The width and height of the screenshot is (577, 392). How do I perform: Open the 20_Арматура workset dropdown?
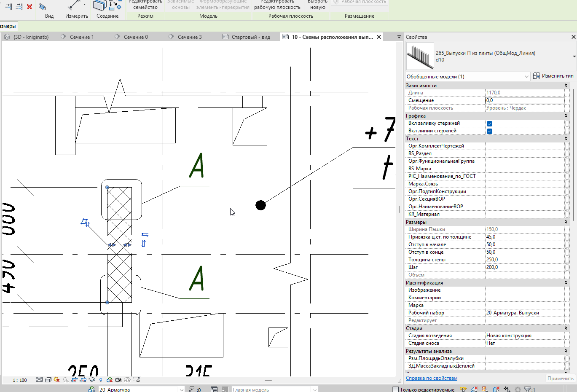(141, 389)
